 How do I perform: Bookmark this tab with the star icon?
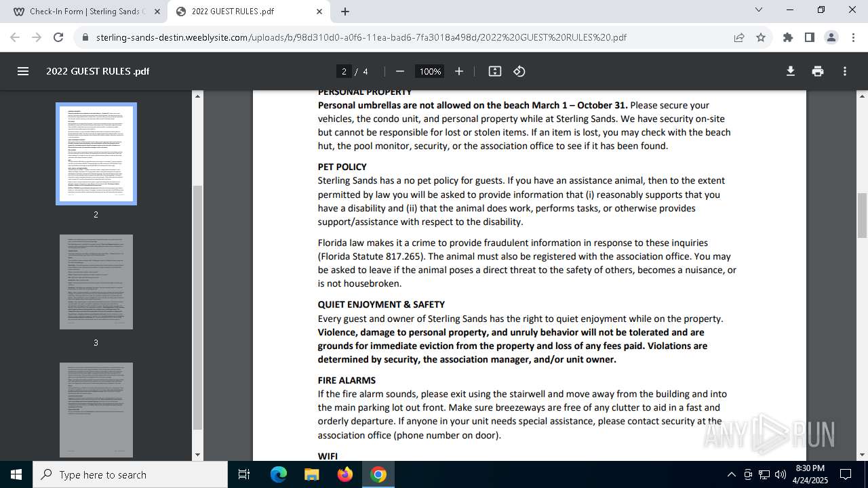tap(761, 37)
